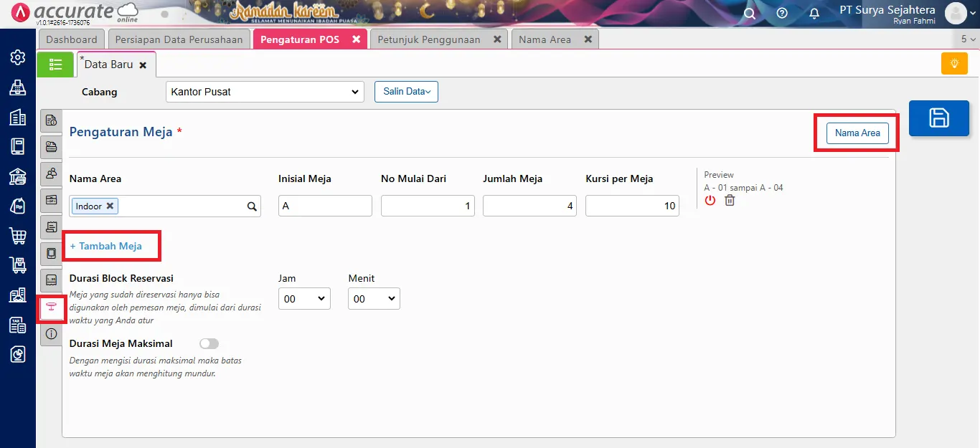The image size is (980, 448).
Task: Click the green list icon beside Data Baru
Action: pos(55,64)
